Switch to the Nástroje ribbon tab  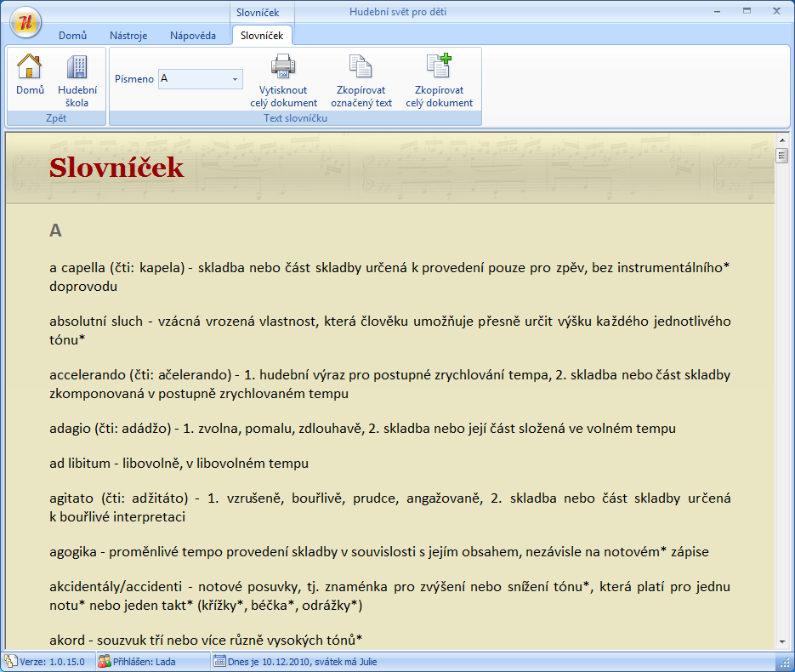tap(128, 36)
